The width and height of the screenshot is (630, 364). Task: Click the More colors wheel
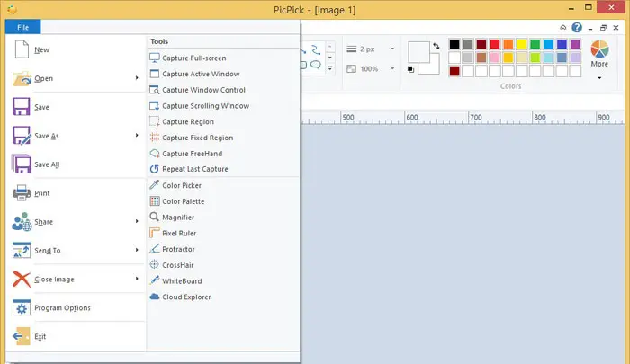pos(599,49)
